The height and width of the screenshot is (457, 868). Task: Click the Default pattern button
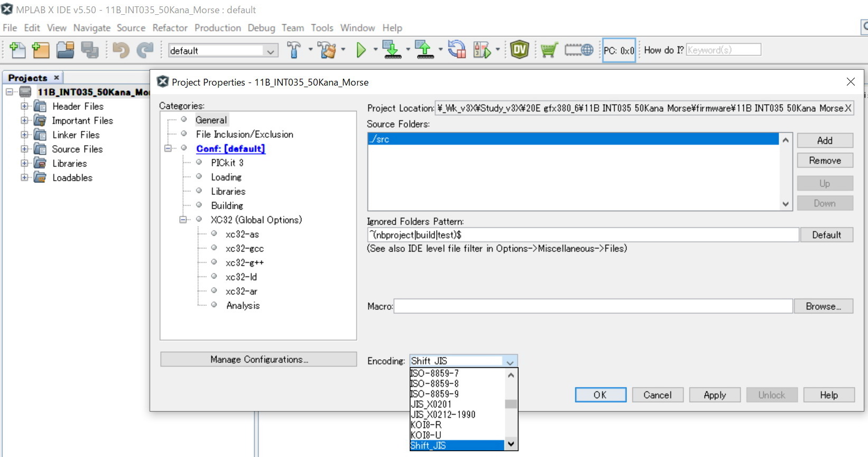pos(827,235)
